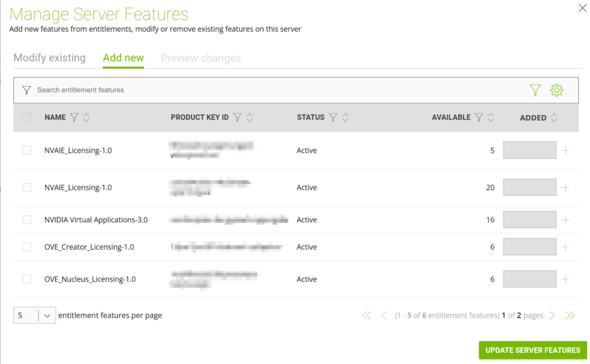This screenshot has width=590, height=364.
Task: Click the filter icon in the search box
Action: pos(26,90)
